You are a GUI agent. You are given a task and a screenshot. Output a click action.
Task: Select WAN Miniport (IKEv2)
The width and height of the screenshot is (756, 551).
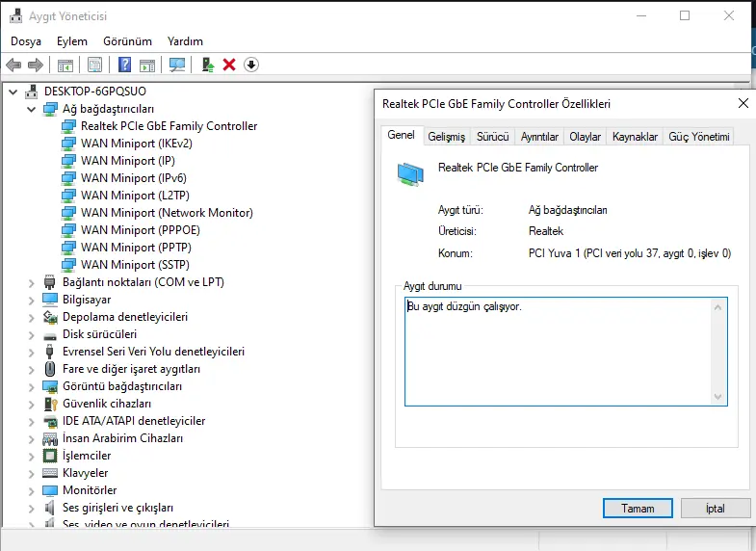[137, 144]
